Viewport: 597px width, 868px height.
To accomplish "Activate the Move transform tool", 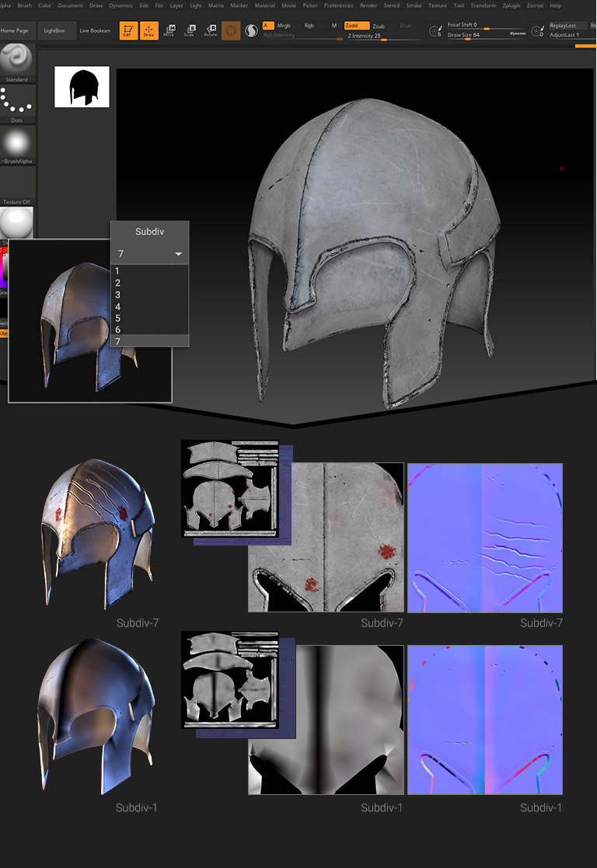I will click(169, 31).
